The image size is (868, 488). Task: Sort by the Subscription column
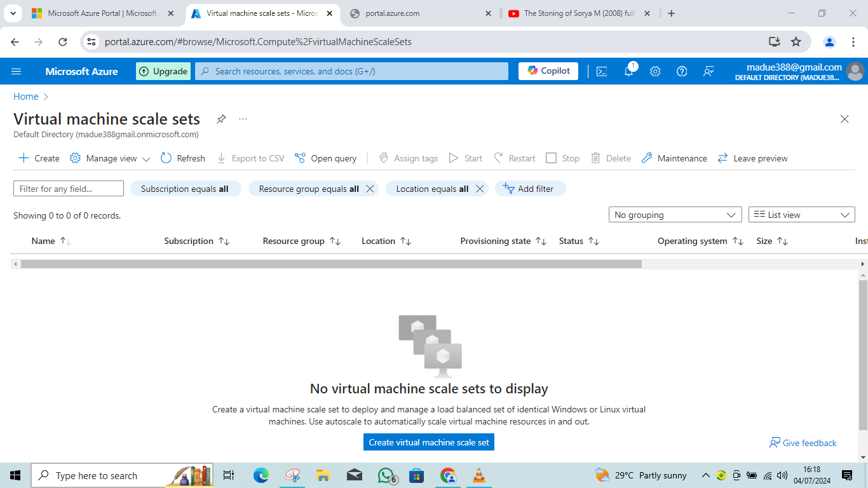point(196,241)
